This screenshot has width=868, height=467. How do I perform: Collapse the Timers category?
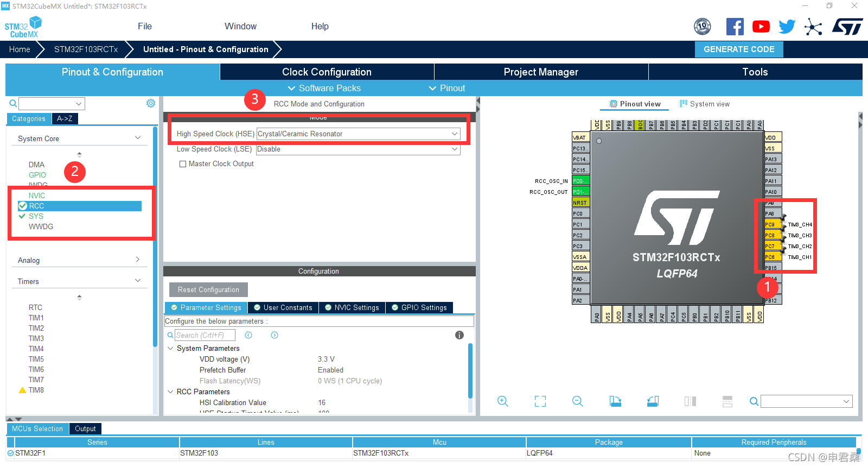click(138, 281)
